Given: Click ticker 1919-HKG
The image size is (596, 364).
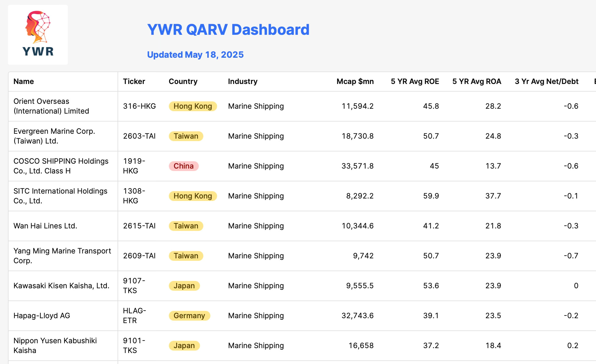Looking at the screenshot, I should coord(134,166).
